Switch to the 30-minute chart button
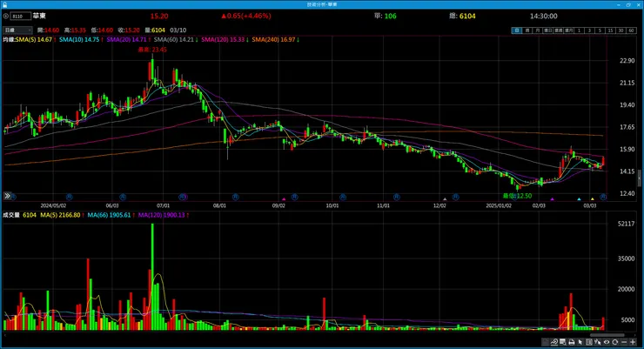Screen dimensions: 644x349 pyautogui.click(x=621, y=30)
